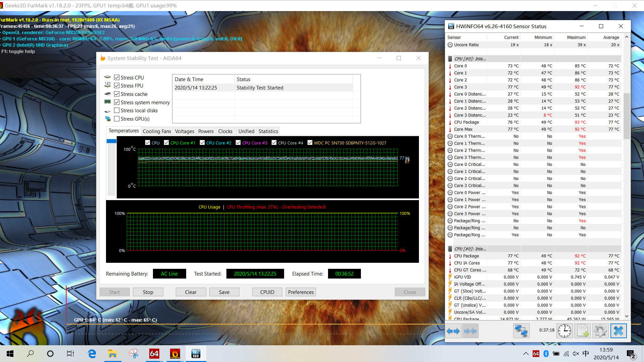
Task: Uncheck Stress CPU checkbox
Action: [117, 77]
